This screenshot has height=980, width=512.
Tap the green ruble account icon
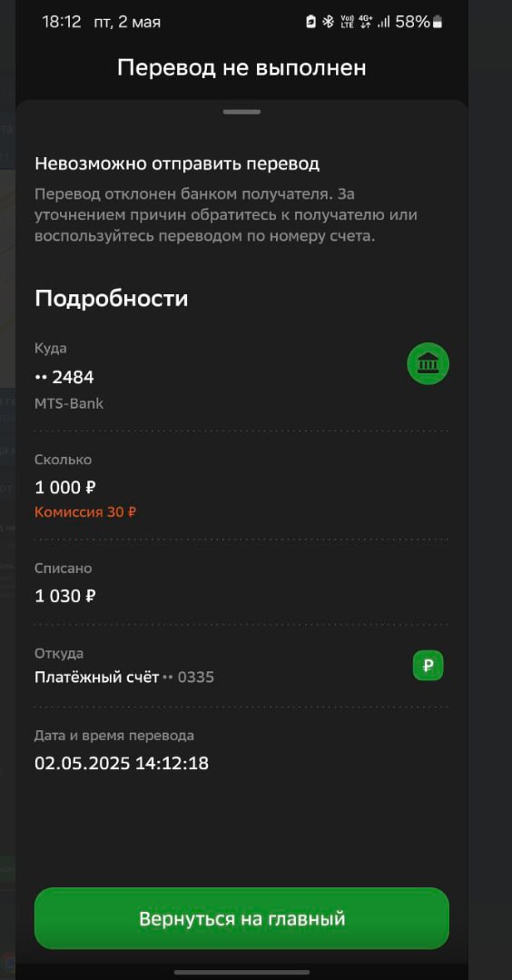428,666
